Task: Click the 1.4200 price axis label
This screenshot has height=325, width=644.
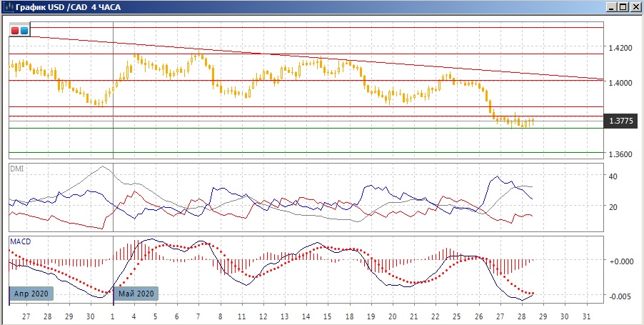Action: [620, 49]
